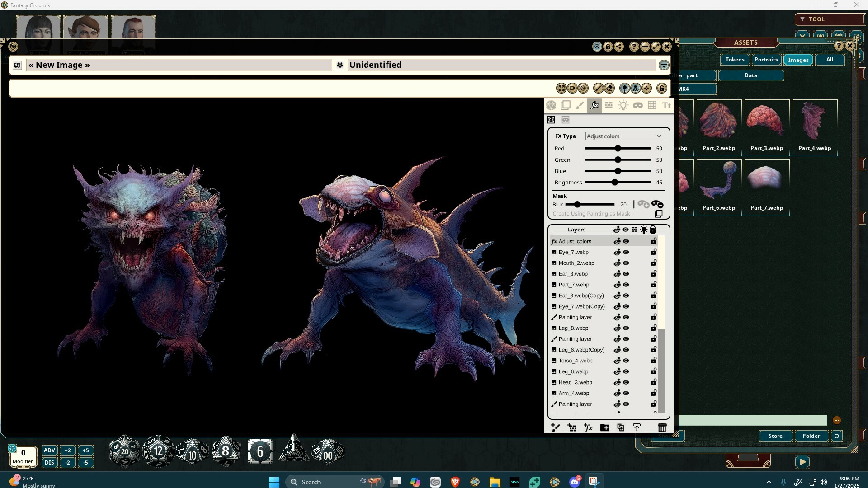The height and width of the screenshot is (488, 868).
Task: Hide the Mouth_2.webp layer
Action: [626, 263]
